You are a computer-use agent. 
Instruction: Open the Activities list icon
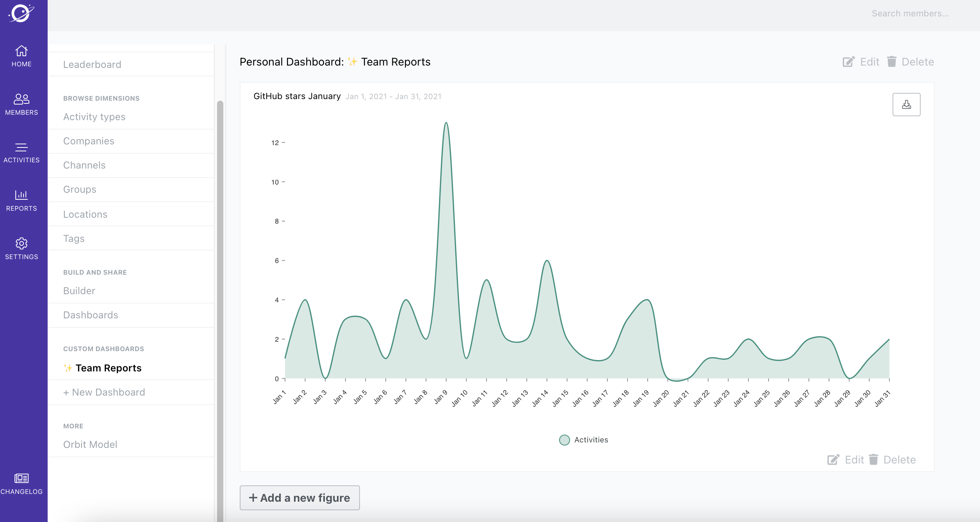(x=21, y=147)
